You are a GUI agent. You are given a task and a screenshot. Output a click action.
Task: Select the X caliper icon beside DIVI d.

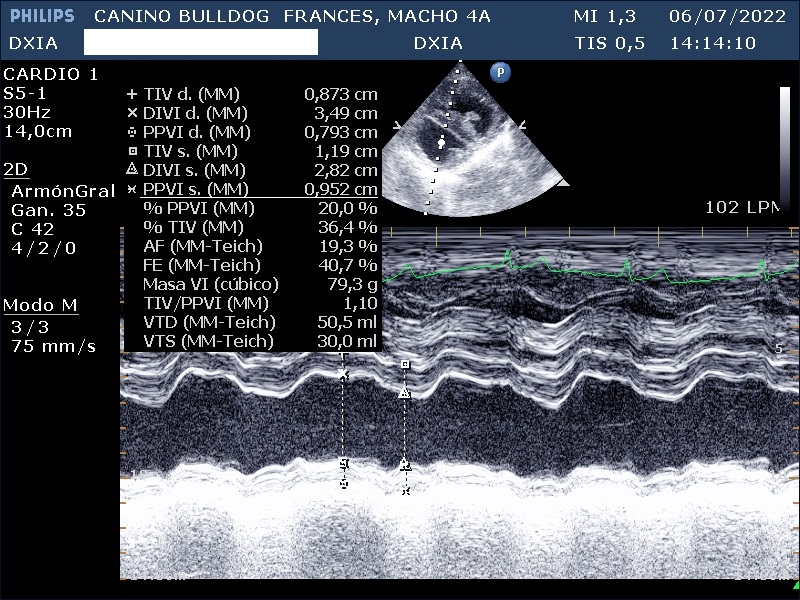[132, 113]
